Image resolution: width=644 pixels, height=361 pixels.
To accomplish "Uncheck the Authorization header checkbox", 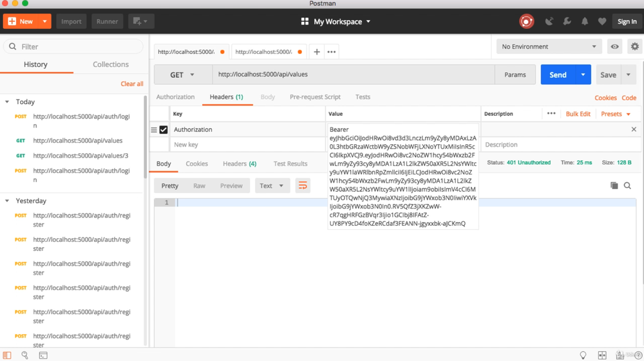I will [x=164, y=129].
